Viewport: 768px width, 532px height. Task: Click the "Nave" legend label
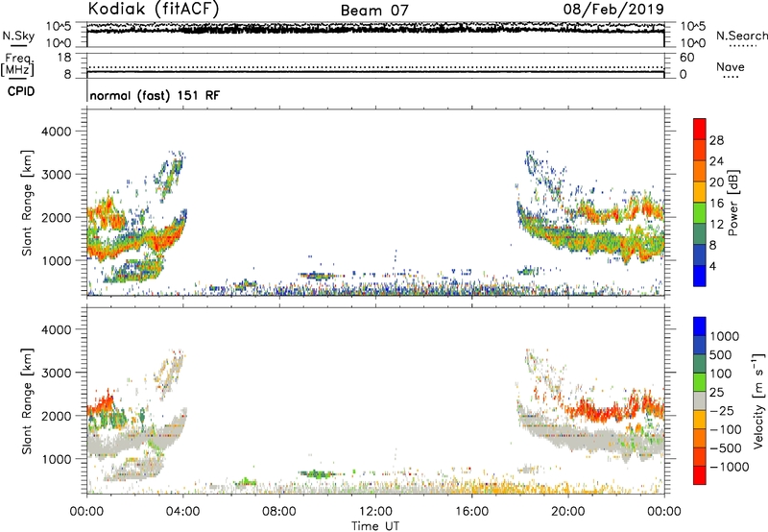(x=731, y=66)
